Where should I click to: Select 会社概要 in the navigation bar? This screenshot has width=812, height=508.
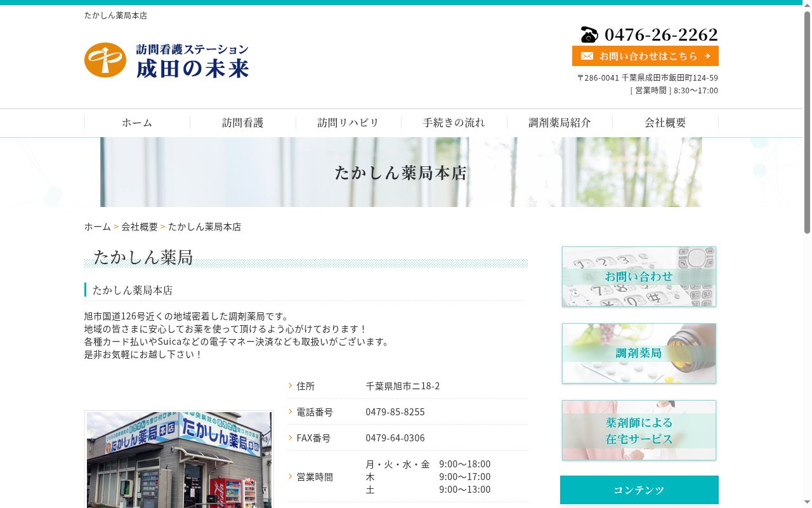click(x=665, y=123)
